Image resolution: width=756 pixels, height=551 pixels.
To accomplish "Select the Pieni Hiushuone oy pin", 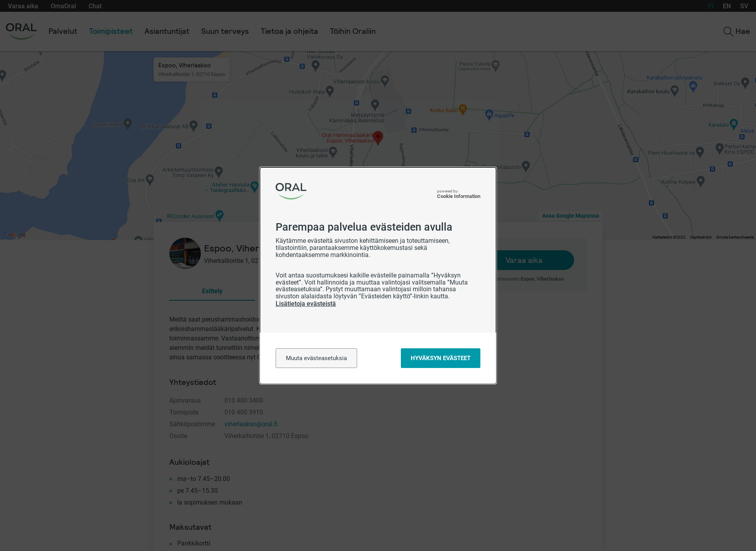I will click(700, 152).
